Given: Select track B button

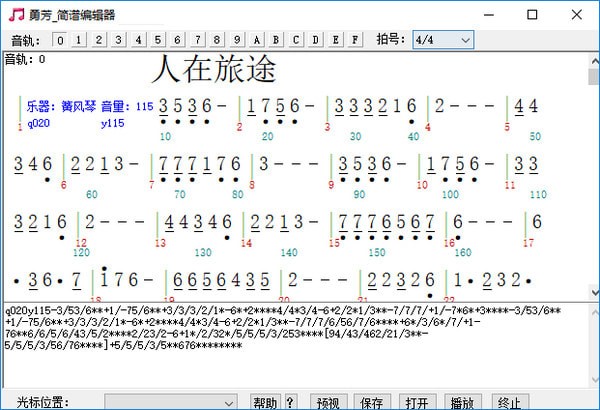Looking at the screenshot, I should coord(276,40).
